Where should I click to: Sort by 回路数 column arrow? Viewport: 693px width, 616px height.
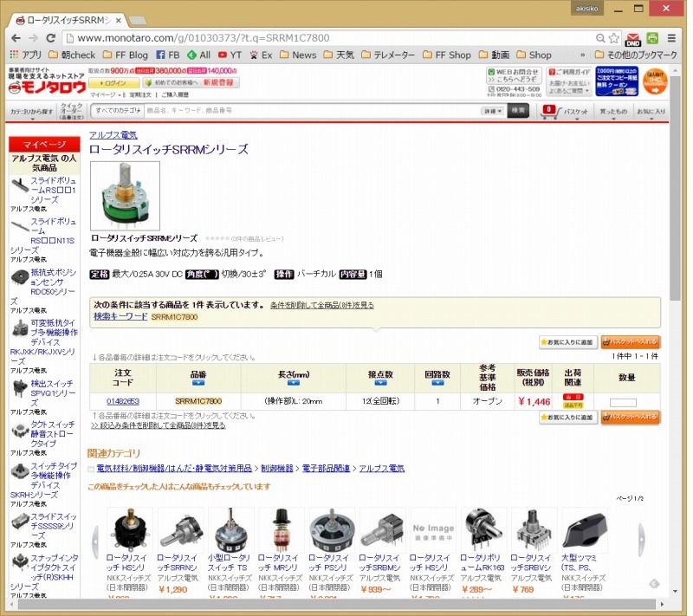tap(437, 383)
